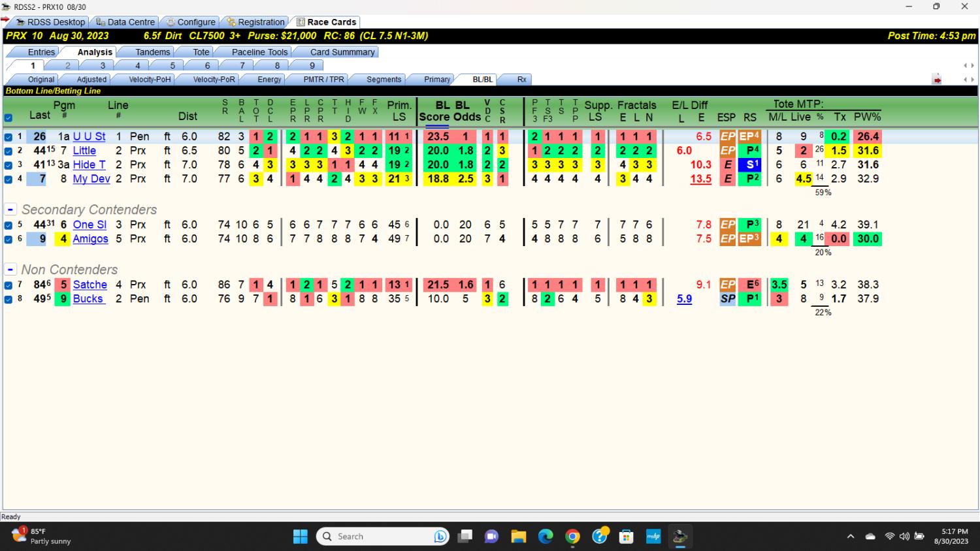
Task: Toggle the header select-all checkbox
Action: tap(8, 118)
